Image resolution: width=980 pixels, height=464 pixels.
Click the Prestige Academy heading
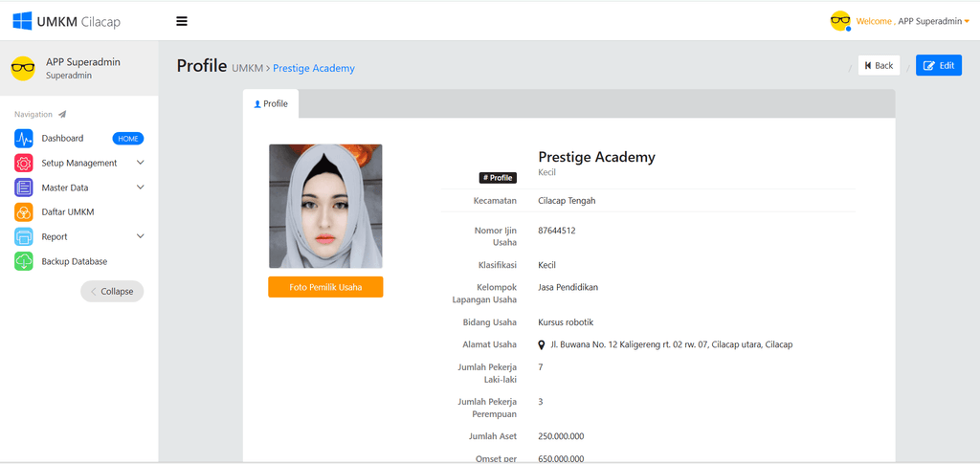tap(596, 157)
